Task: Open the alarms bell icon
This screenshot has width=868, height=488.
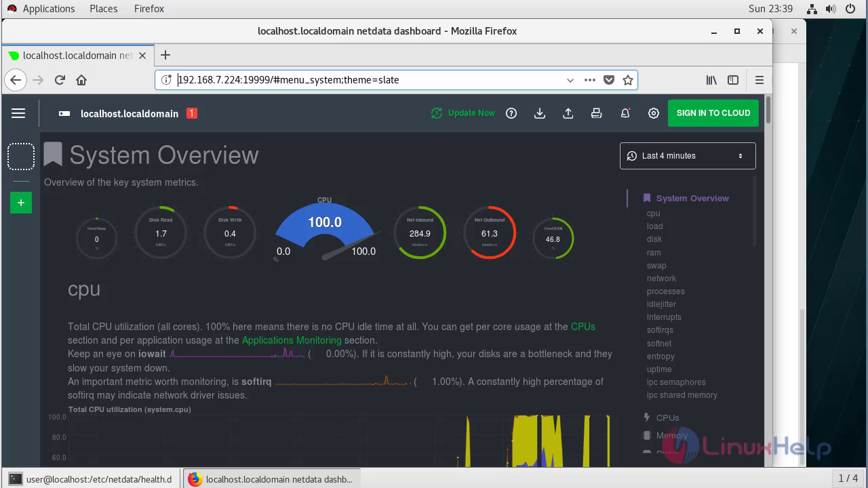Action: [x=625, y=113]
